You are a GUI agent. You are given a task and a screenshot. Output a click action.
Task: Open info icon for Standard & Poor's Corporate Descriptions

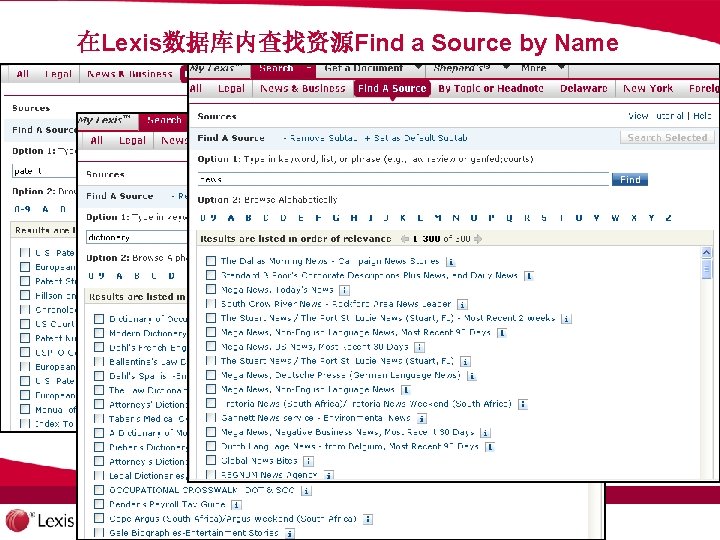pos(529,276)
